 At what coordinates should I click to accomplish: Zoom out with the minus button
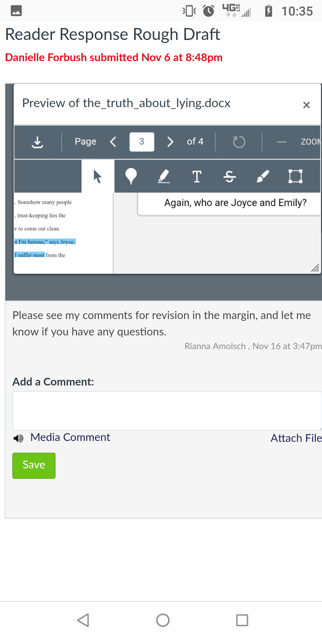(x=281, y=142)
